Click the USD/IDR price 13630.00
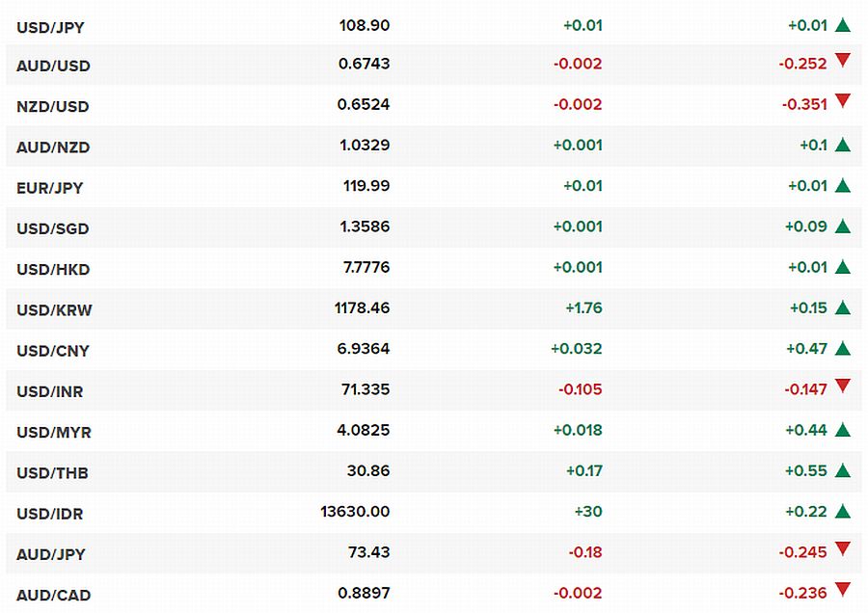The width and height of the screenshot is (868, 613). [355, 511]
